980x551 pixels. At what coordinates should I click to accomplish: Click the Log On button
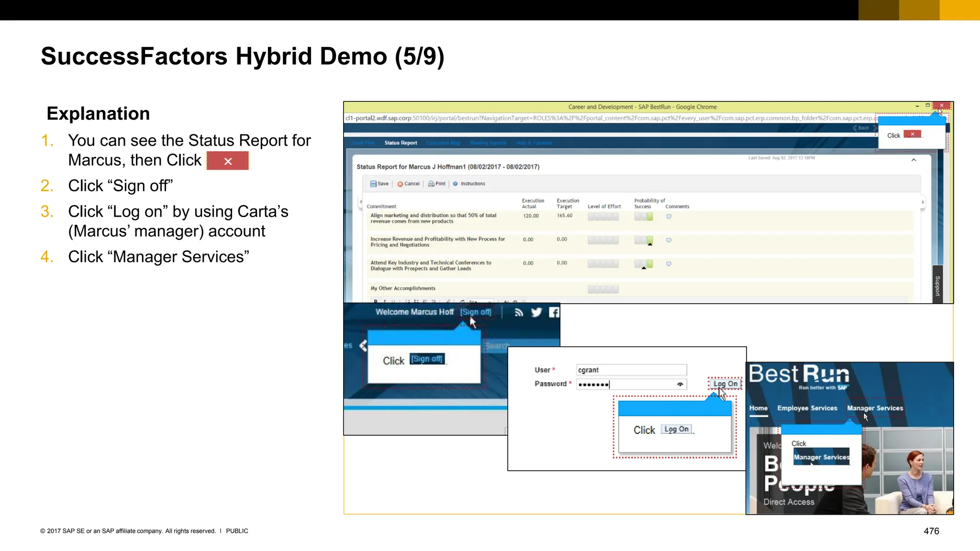point(725,384)
